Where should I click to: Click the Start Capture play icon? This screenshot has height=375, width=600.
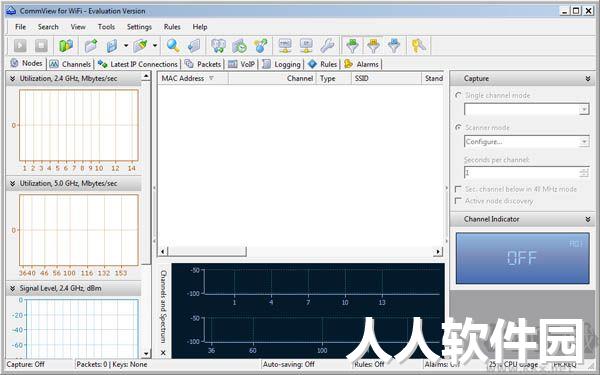coord(20,46)
